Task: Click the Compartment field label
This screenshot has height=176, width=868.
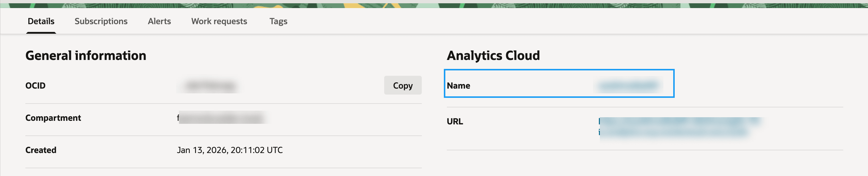Action: point(53,118)
